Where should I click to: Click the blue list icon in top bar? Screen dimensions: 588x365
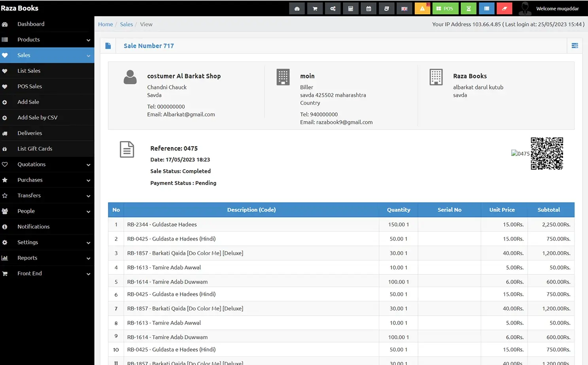(486, 8)
